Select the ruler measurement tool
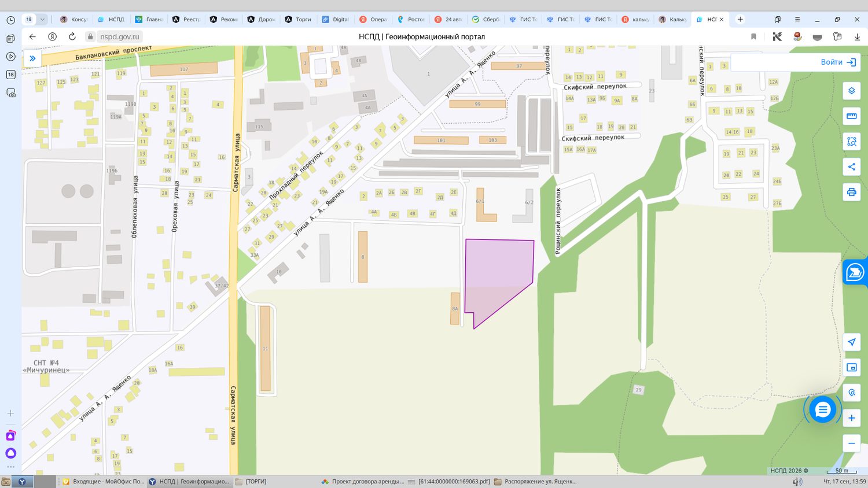 click(851, 116)
